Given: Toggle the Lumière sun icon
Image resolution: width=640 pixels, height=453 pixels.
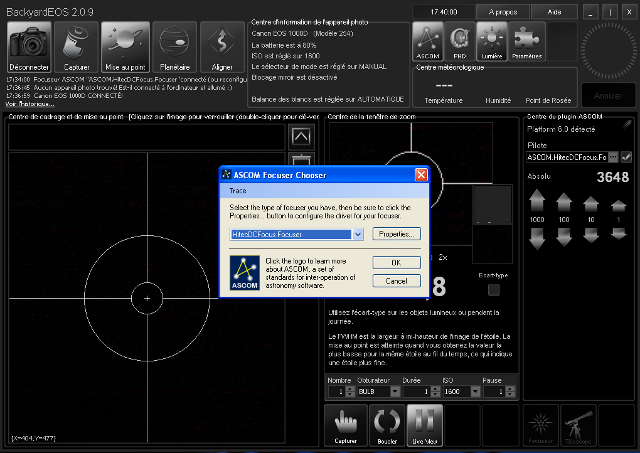Looking at the screenshot, I should 491,41.
